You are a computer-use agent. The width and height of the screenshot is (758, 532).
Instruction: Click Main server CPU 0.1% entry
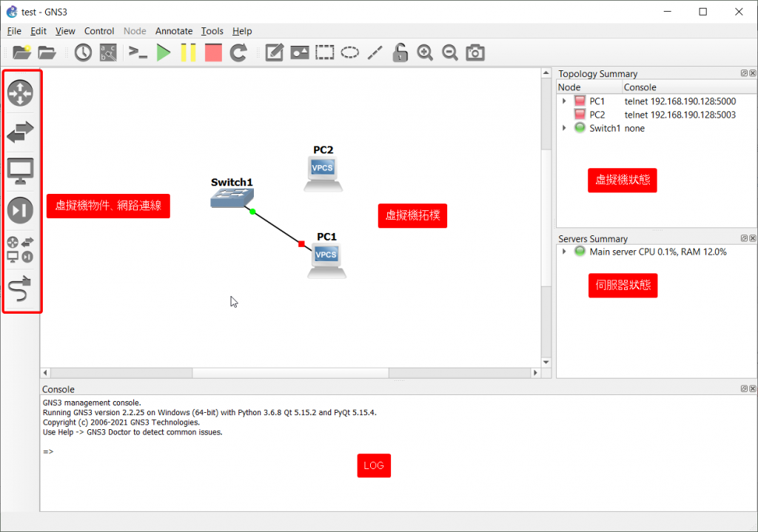657,252
